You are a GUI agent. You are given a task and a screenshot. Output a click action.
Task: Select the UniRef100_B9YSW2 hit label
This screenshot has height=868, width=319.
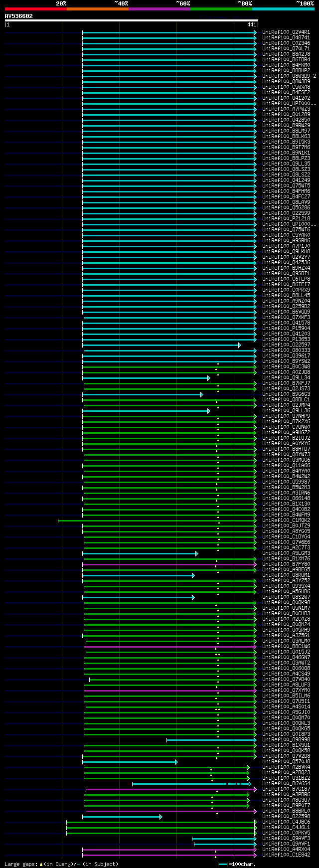click(x=286, y=361)
